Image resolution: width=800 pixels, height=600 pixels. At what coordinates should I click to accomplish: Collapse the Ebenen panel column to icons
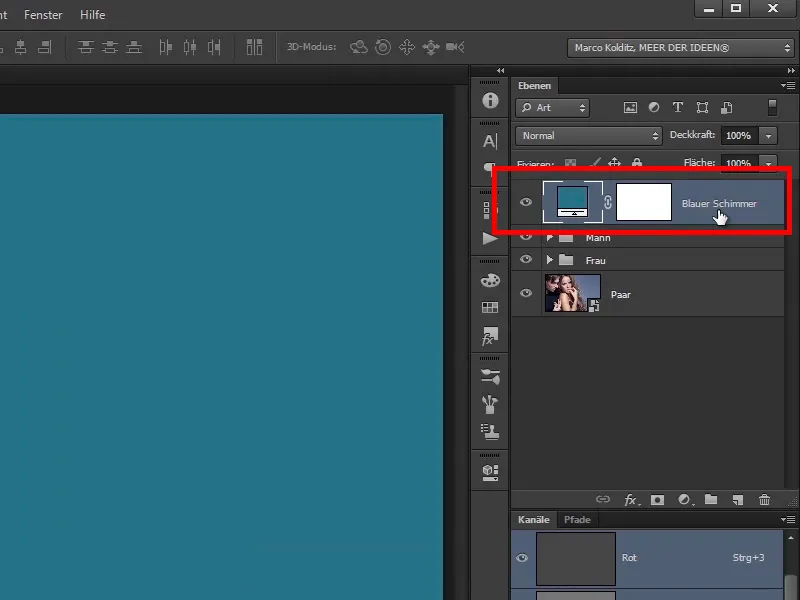tap(791, 70)
